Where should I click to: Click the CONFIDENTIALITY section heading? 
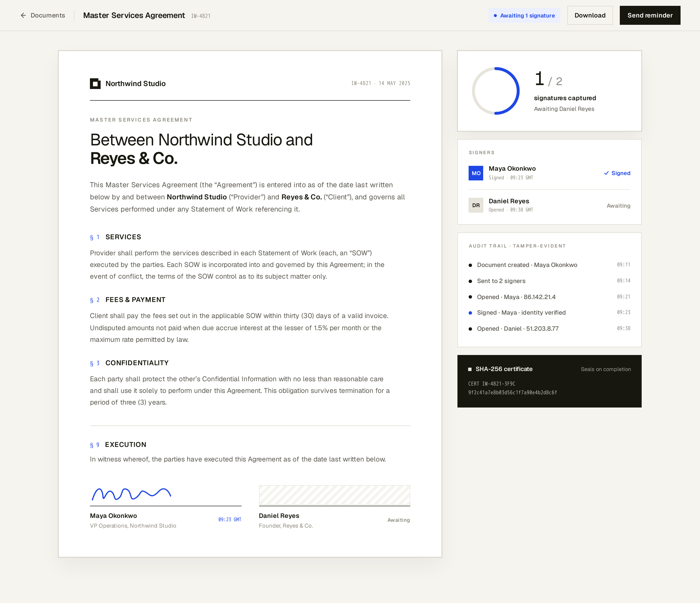(x=137, y=363)
